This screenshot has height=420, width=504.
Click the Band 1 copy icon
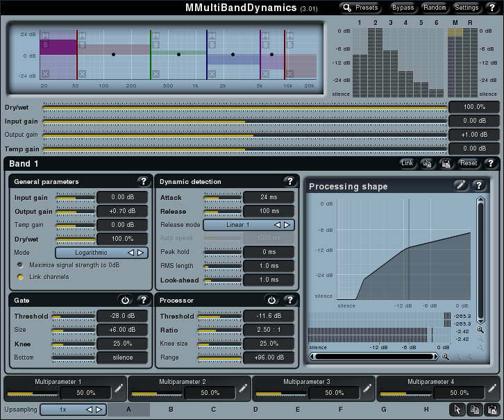pos(428,163)
